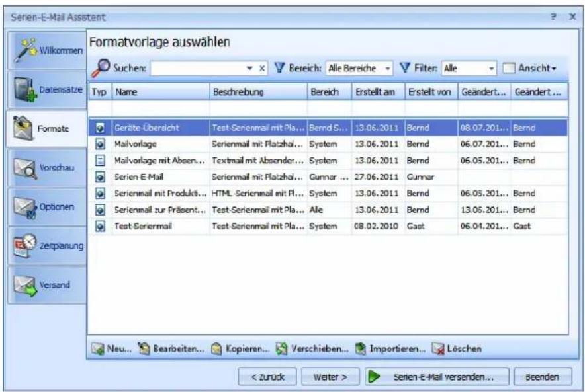585x392 pixels.
Task: Click the type icon of Serienmail zur Präsent... row
Action: (100, 210)
